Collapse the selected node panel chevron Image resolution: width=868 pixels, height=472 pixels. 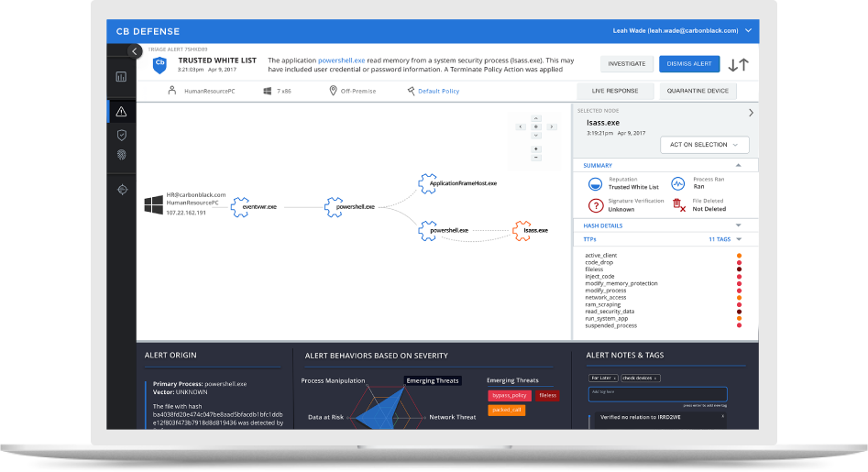pyautogui.click(x=752, y=113)
